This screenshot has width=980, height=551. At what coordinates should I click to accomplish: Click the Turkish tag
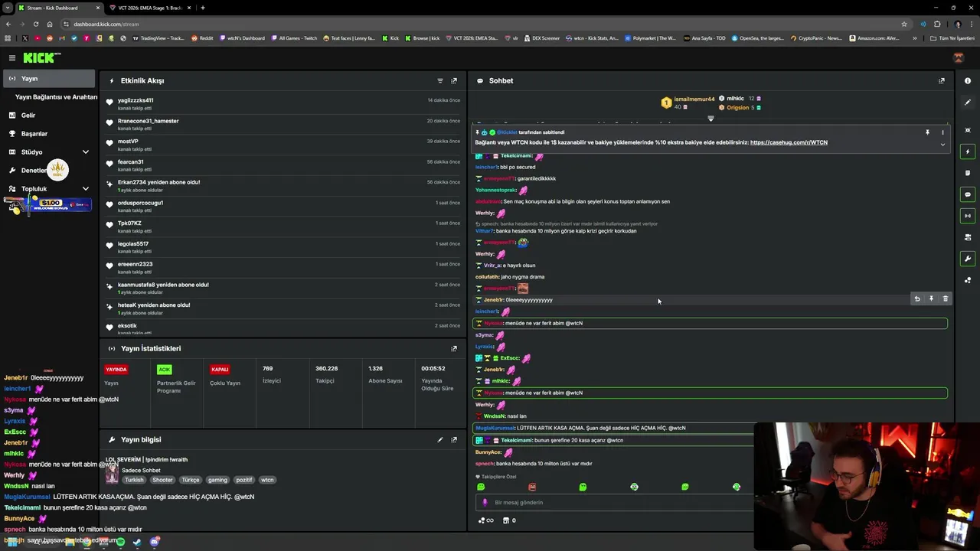134,480
